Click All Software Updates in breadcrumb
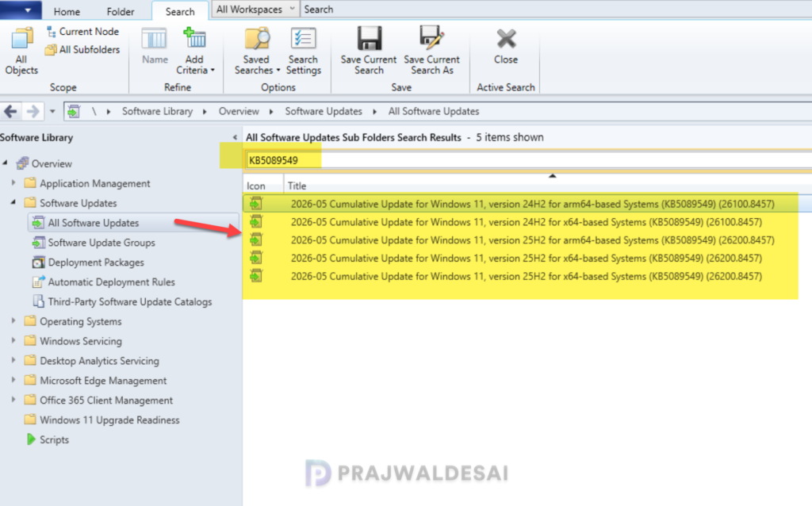This screenshot has height=506, width=812. click(434, 111)
